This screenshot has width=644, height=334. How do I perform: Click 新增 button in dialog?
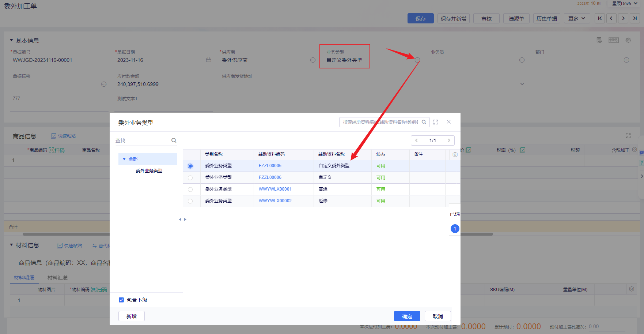(x=132, y=316)
